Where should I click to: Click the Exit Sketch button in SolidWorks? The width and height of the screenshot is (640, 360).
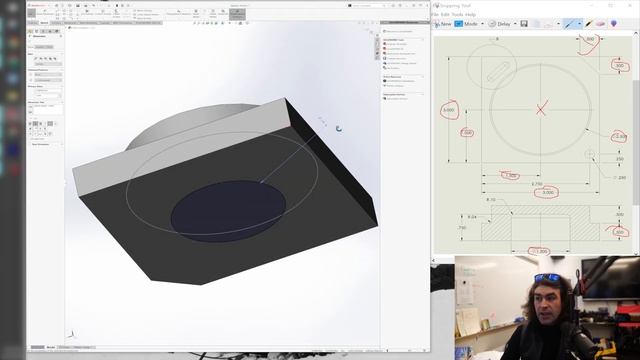click(31, 14)
